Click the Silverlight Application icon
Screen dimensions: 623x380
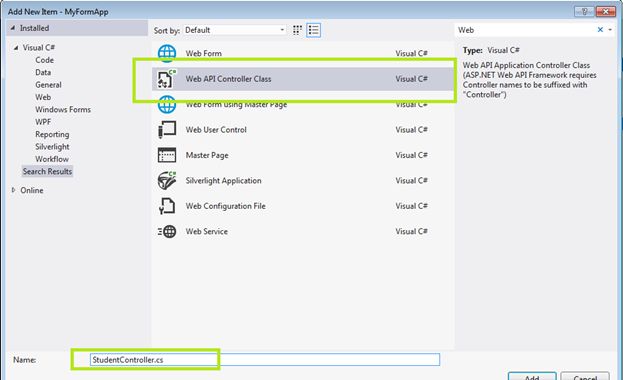point(167,180)
